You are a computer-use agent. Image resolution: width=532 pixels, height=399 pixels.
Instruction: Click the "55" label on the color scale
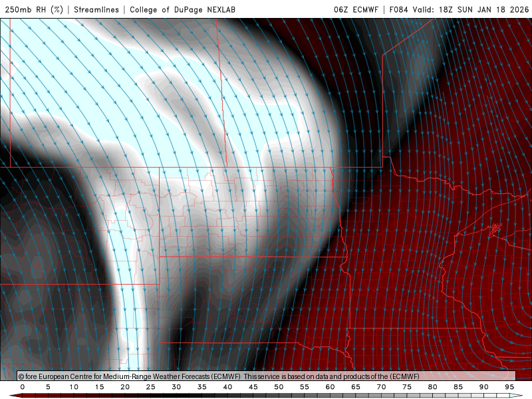tap(305, 387)
